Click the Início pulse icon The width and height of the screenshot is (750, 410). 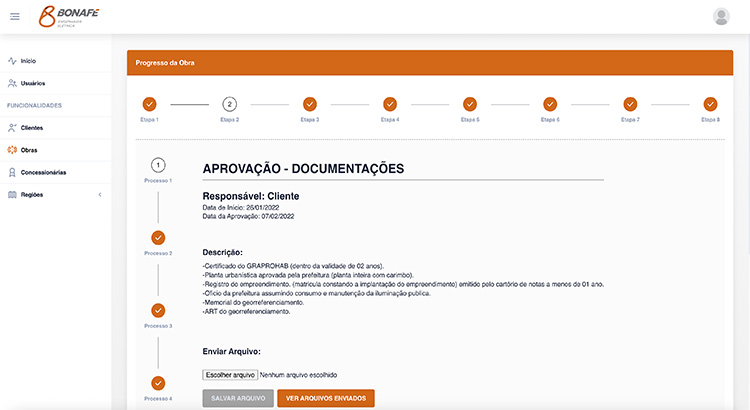(12, 61)
